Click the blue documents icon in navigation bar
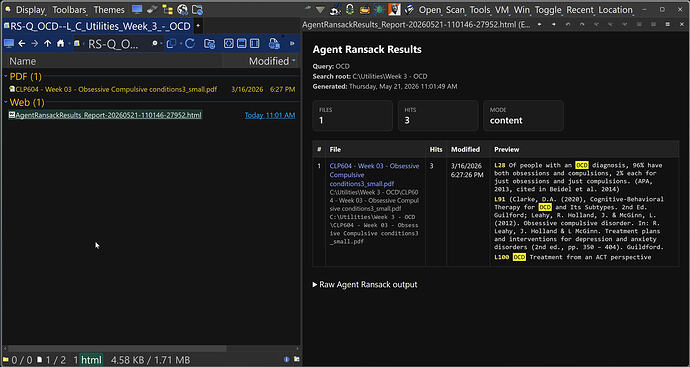 [x=274, y=44]
